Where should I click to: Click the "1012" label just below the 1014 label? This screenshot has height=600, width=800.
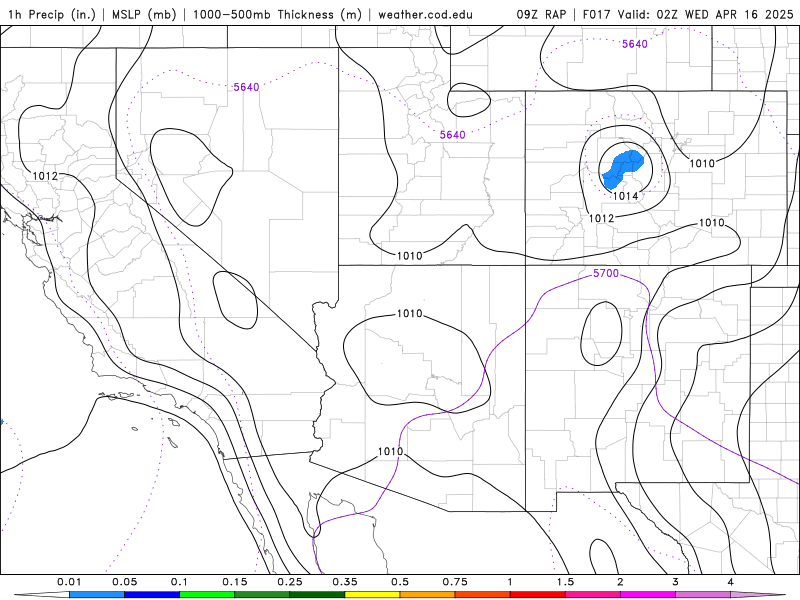pos(602,218)
